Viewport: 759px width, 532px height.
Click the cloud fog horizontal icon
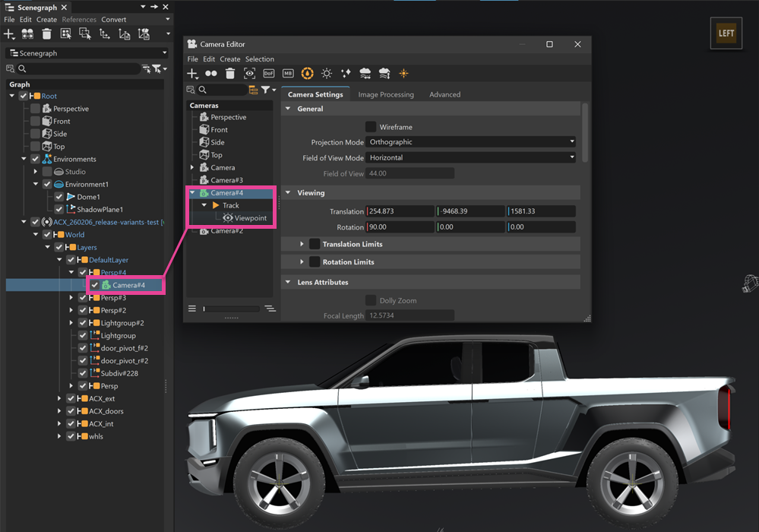tap(365, 74)
